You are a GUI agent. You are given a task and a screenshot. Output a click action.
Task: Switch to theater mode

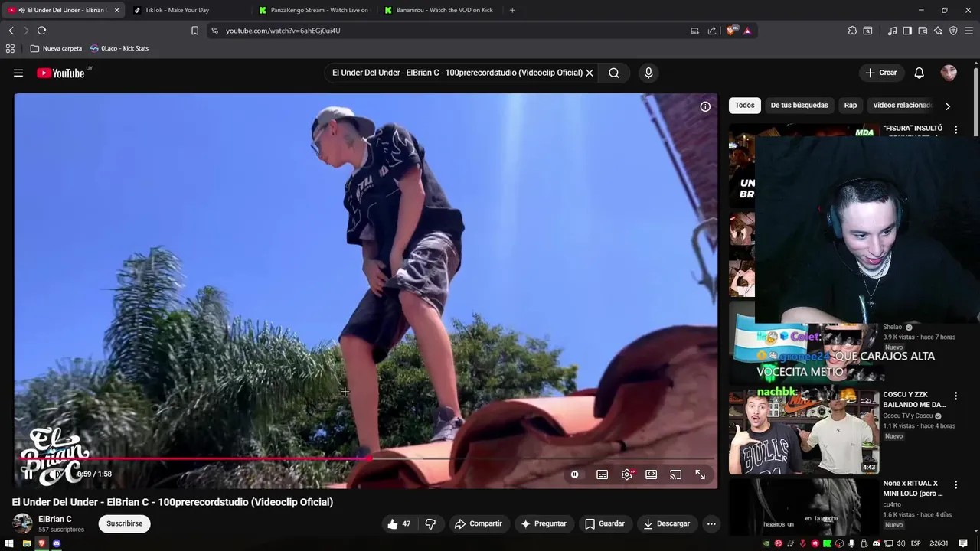pos(651,474)
